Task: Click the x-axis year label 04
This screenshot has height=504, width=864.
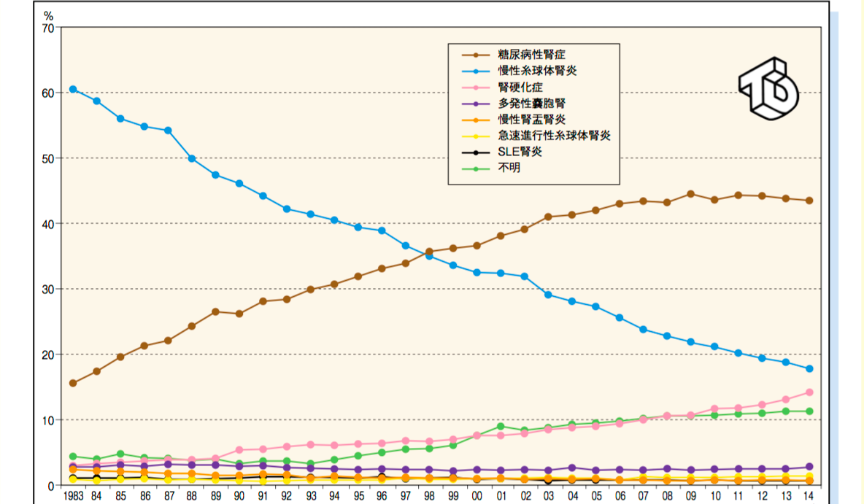Action: point(573,496)
